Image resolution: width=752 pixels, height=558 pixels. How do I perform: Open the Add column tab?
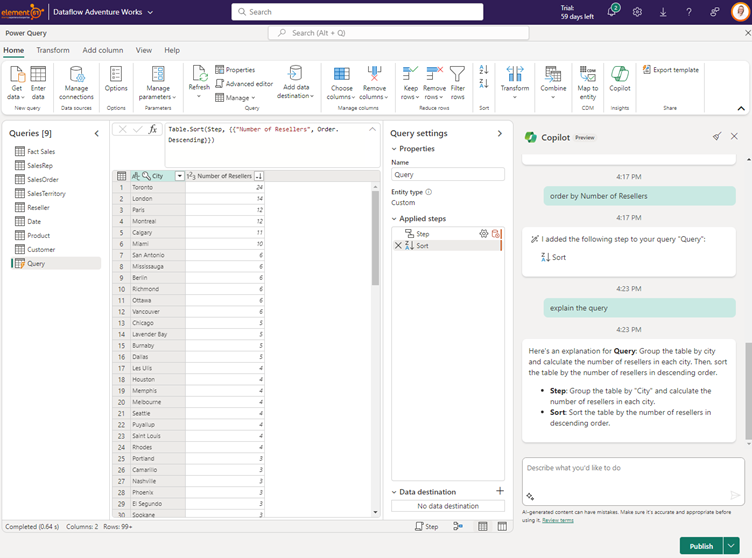pos(103,50)
